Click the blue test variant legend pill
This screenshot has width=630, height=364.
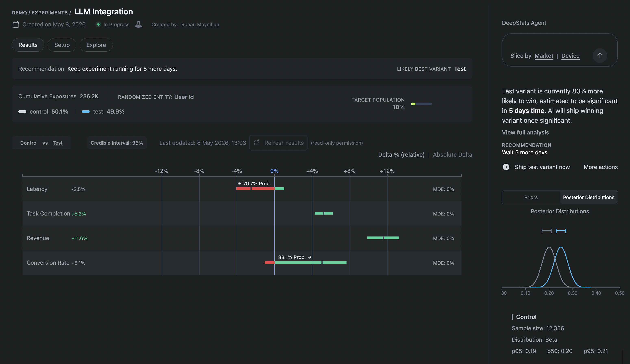(86, 112)
